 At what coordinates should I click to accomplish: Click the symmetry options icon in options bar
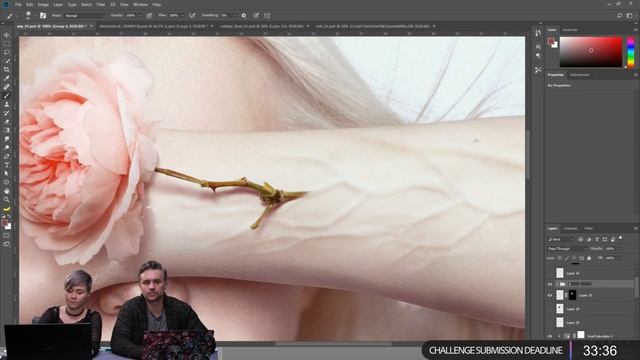coord(267,16)
